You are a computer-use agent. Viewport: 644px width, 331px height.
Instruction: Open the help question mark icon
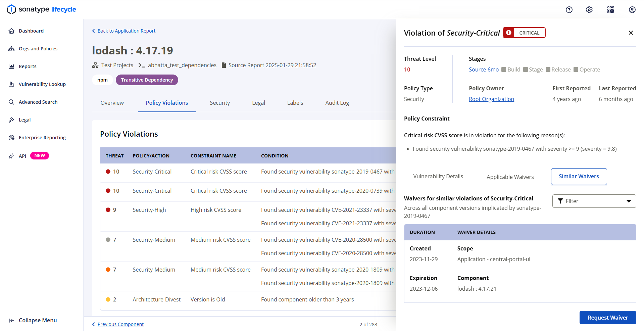(569, 10)
